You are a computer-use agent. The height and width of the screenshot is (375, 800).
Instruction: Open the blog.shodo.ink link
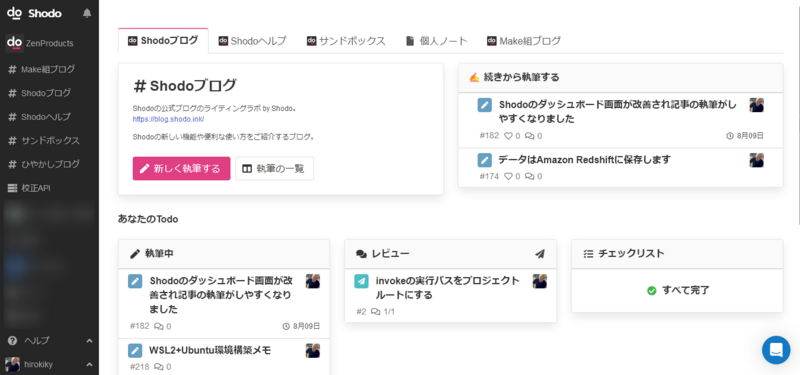point(168,119)
